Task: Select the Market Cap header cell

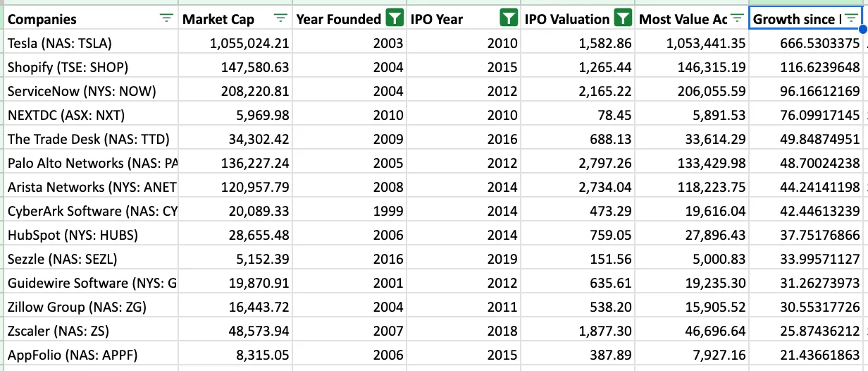Action: coord(218,19)
